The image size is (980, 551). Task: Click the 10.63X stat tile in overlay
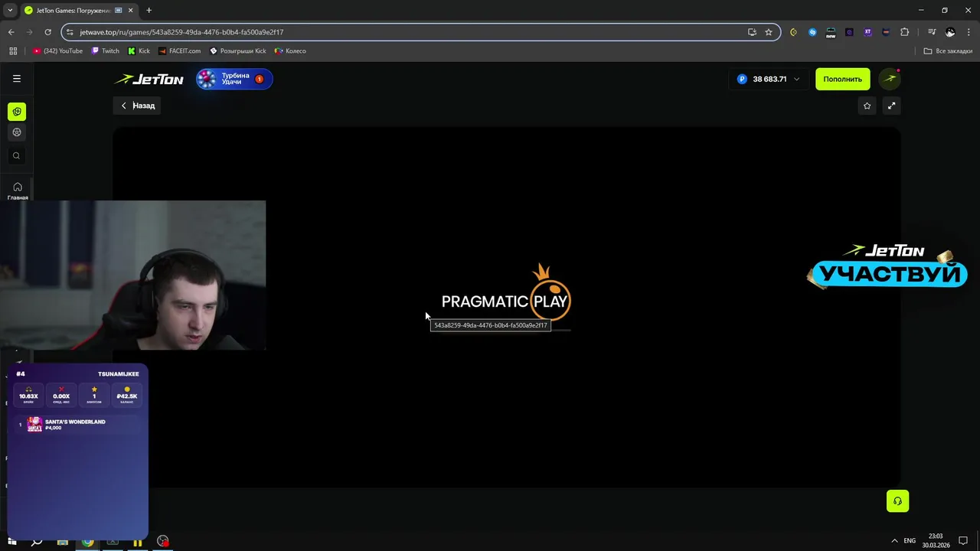click(28, 393)
